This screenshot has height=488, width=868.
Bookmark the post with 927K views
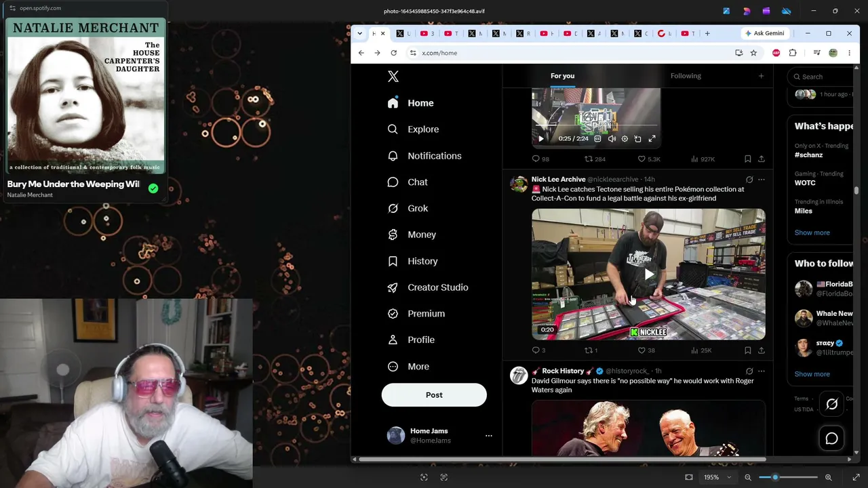tap(747, 159)
